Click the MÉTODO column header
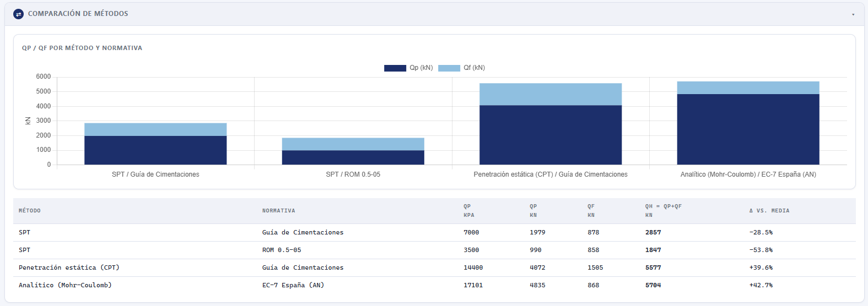868x306 pixels. pyautogui.click(x=30, y=211)
